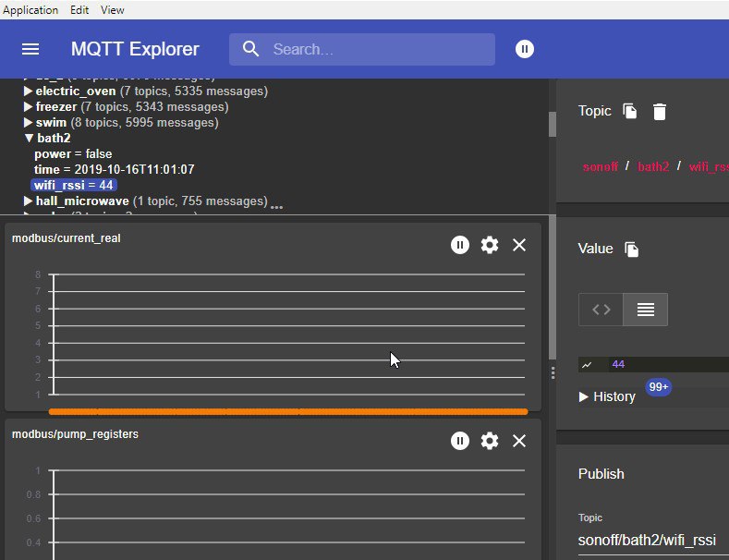Click the search magnifier icon

tap(251, 49)
